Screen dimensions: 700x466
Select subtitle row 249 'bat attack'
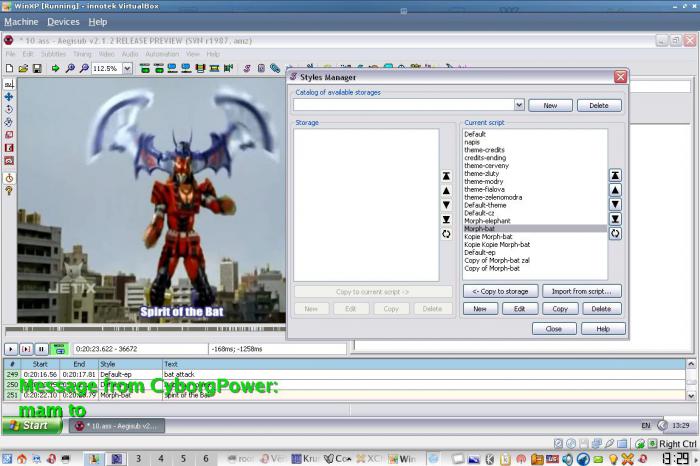tap(344, 374)
